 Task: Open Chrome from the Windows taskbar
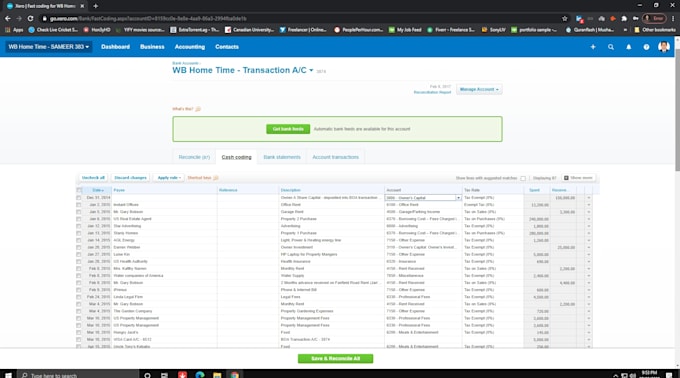coord(235,375)
